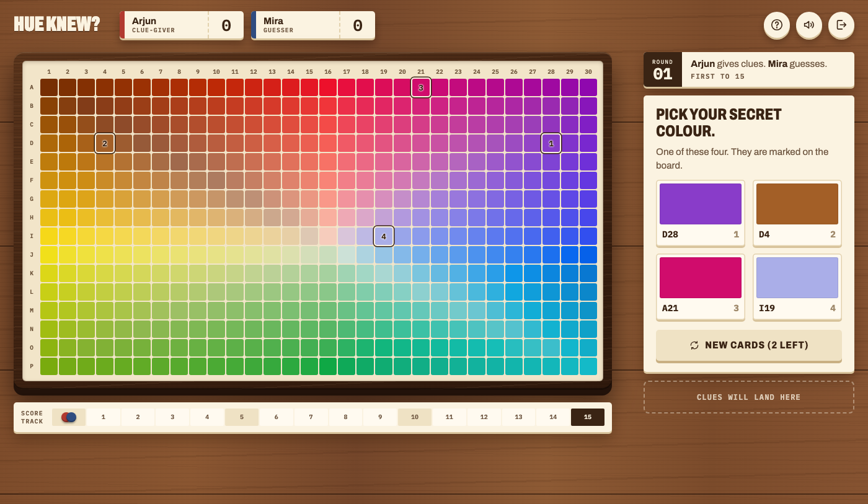Click board cell marked 1 at D28
The width and height of the screenshot is (868, 504).
click(x=551, y=143)
